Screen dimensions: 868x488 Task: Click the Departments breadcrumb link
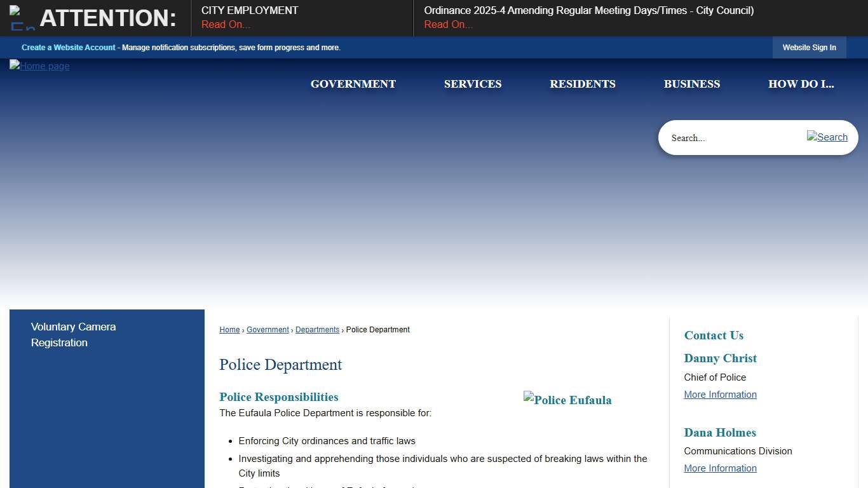pyautogui.click(x=317, y=329)
